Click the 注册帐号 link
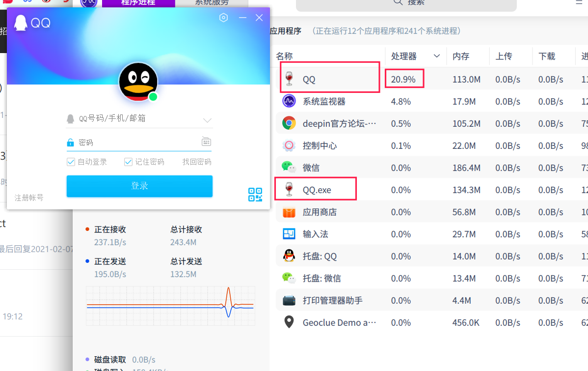588x371 pixels. click(x=29, y=198)
